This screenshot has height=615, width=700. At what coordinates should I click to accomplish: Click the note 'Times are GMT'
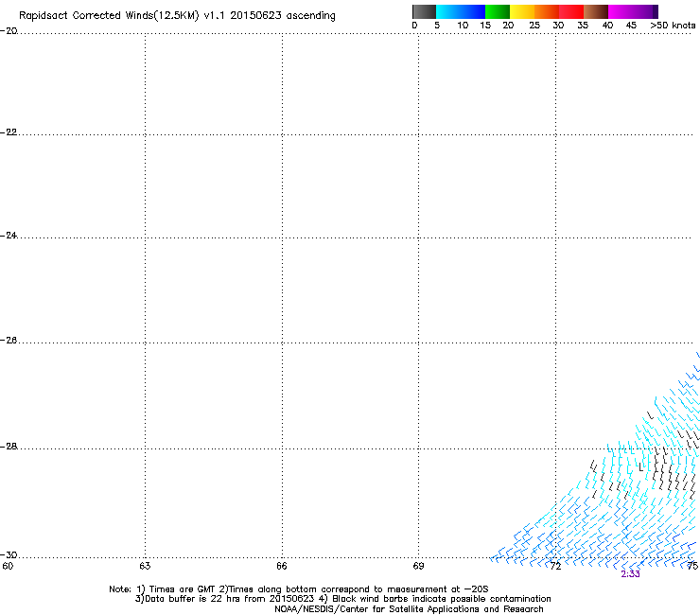tap(183, 589)
